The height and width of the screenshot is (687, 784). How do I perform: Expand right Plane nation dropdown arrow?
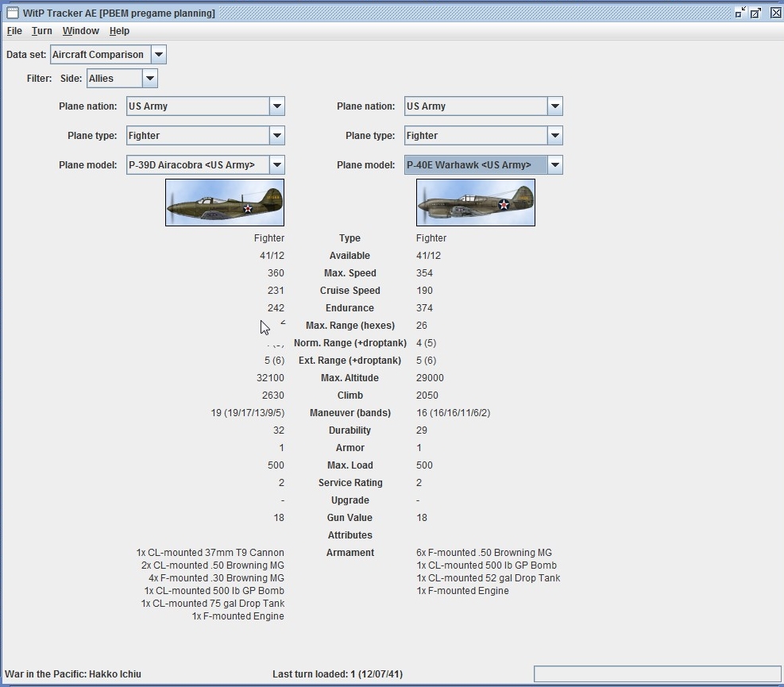click(555, 106)
